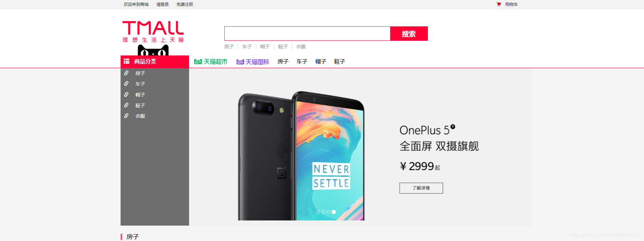This screenshot has height=241, width=644.
Task: Click the link icon next to 车子
Action: [x=126, y=84]
